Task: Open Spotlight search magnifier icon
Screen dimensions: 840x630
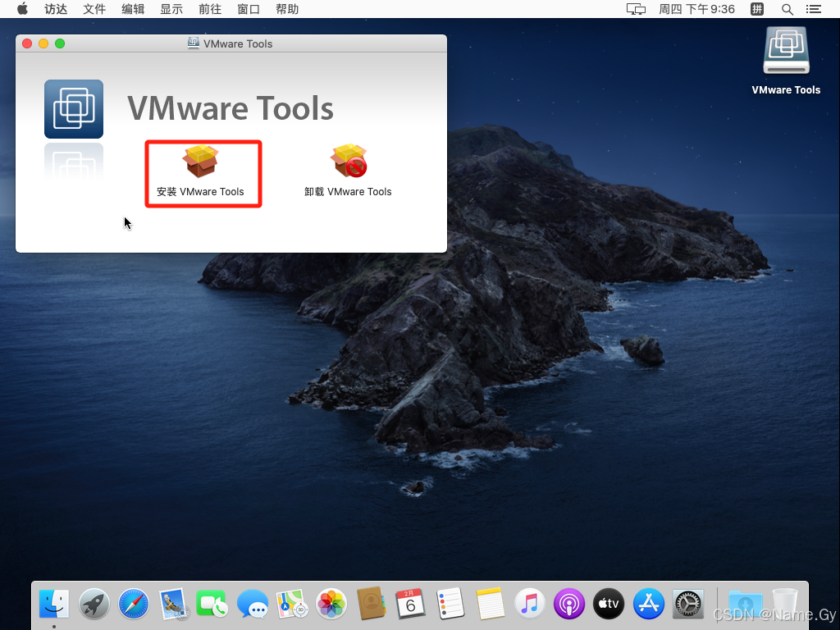Action: coord(787,9)
